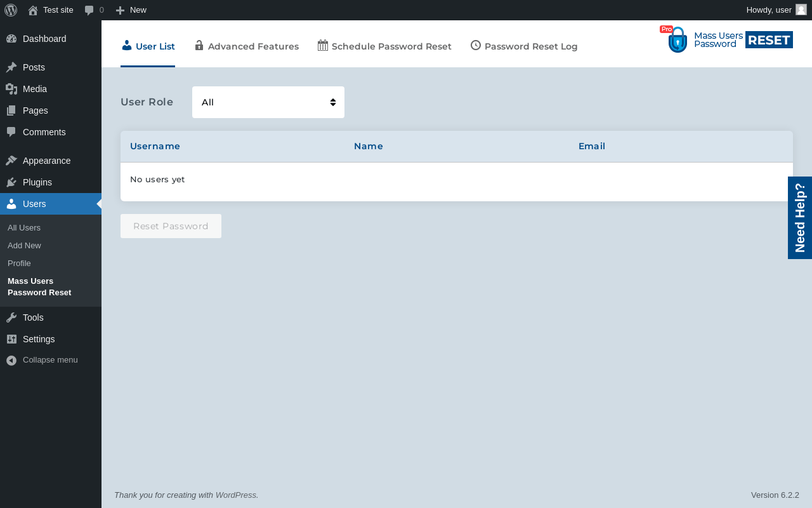Viewport: 812px width, 508px height.
Task: Click the Schedule Password Reset calendar icon
Action: (x=323, y=45)
